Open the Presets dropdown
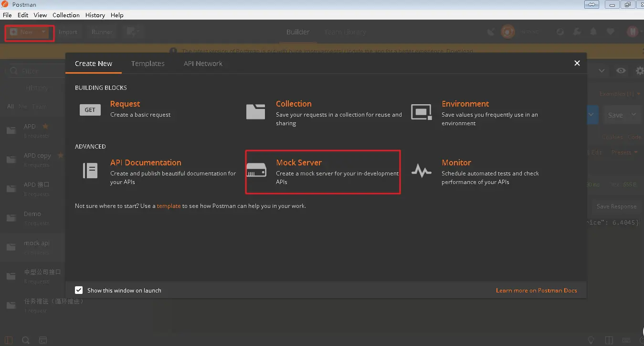Image resolution: width=644 pixels, height=346 pixels. pos(624,152)
